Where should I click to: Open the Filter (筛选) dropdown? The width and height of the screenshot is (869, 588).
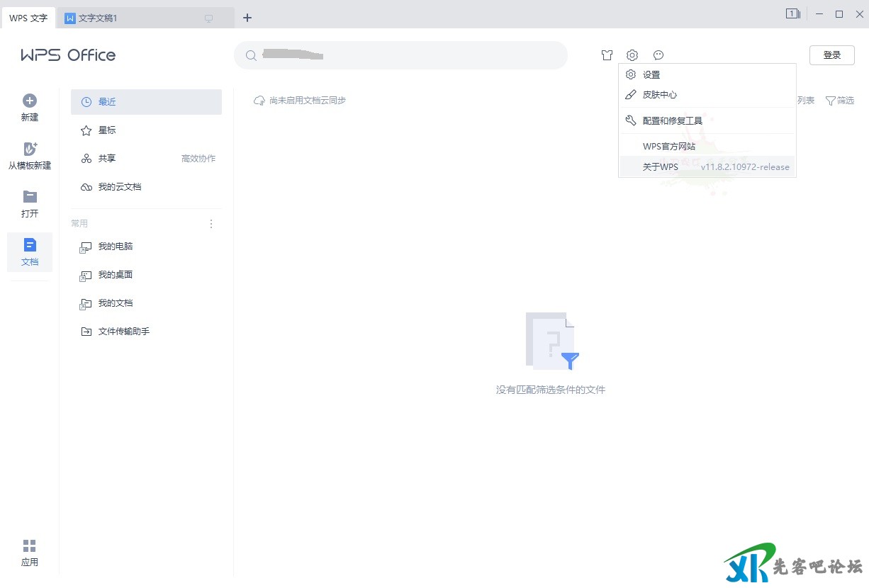click(840, 101)
